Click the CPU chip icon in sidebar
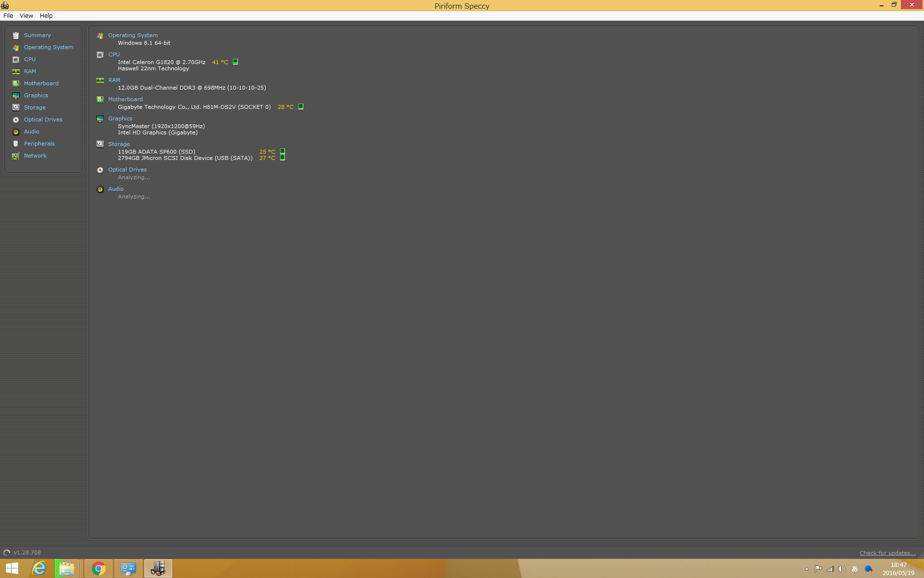Viewport: 924px width, 578px height. 16,60
